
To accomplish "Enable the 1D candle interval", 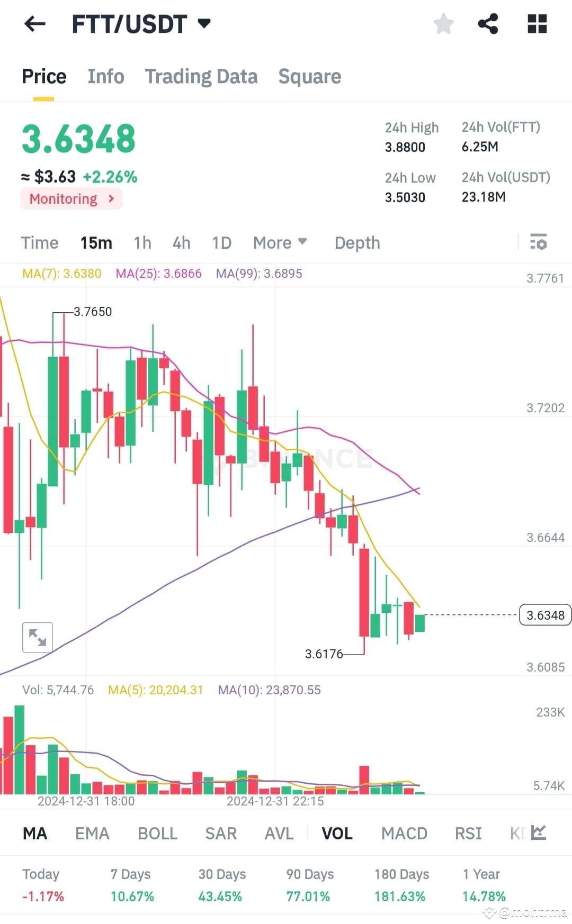I will click(x=221, y=242).
